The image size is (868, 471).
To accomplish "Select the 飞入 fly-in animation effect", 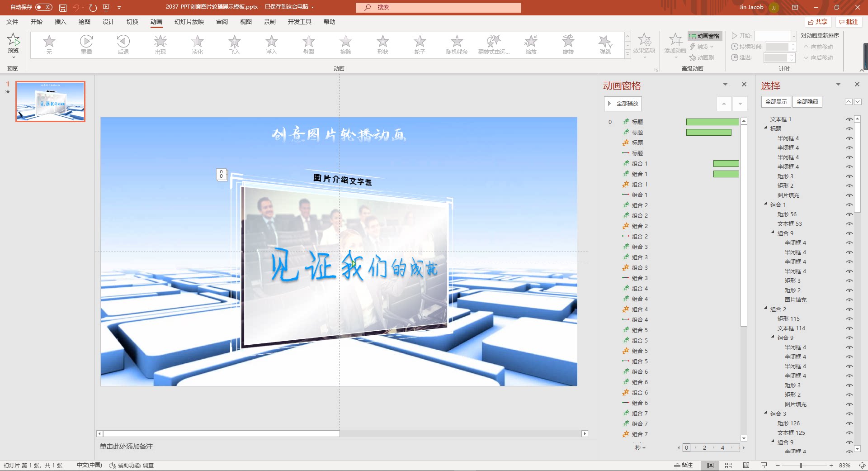I will [x=235, y=45].
